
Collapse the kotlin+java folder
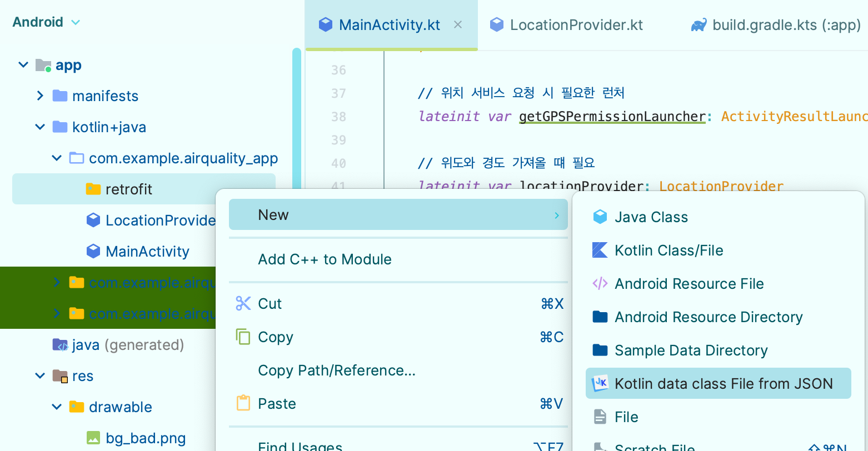click(x=40, y=127)
